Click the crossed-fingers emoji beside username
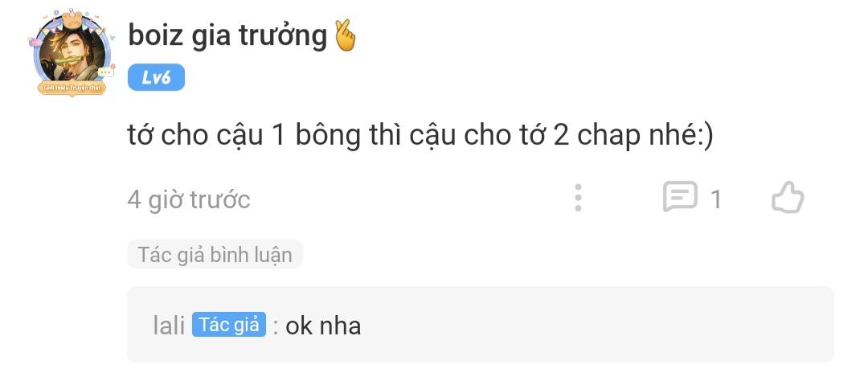Screen dimensions: 868x377 (x=346, y=36)
